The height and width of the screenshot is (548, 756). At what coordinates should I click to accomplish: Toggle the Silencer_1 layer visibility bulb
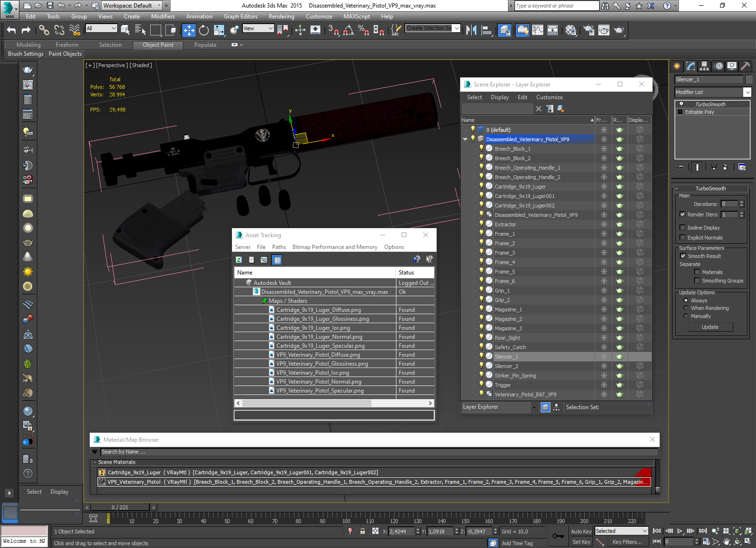click(481, 356)
